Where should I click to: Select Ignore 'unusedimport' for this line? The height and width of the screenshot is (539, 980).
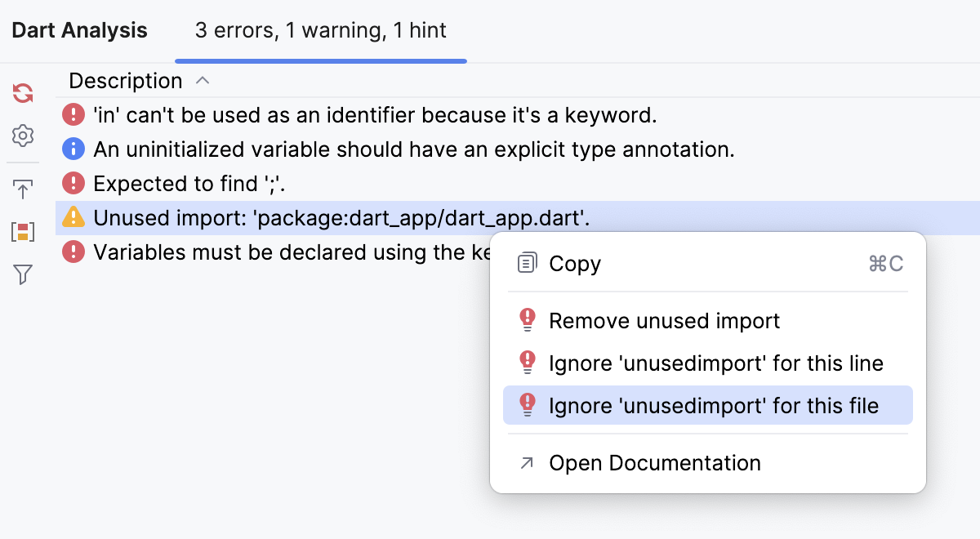click(717, 363)
